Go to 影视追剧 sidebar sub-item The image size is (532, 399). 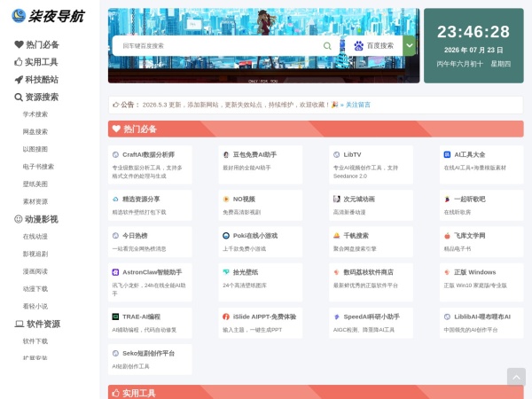pos(35,254)
